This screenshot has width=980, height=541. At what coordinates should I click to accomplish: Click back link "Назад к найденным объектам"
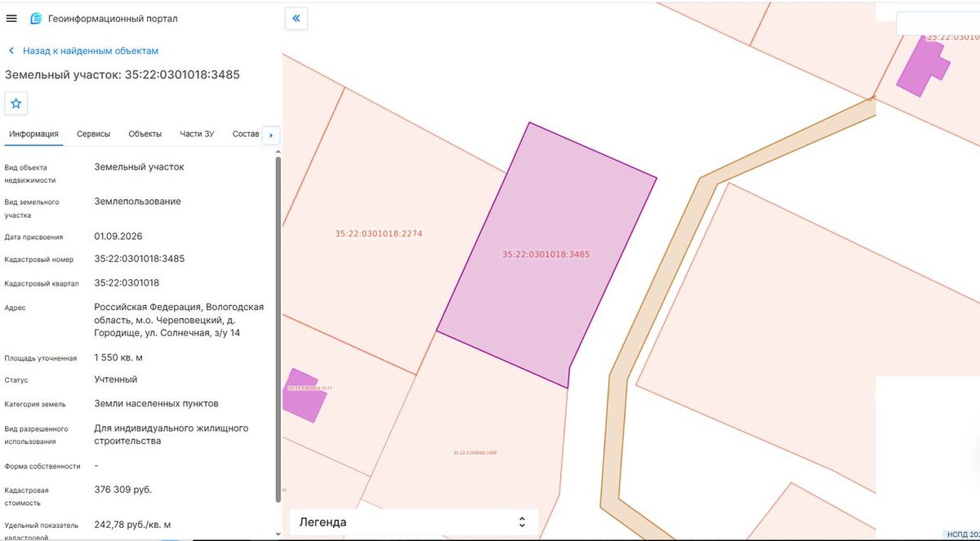pos(82,51)
